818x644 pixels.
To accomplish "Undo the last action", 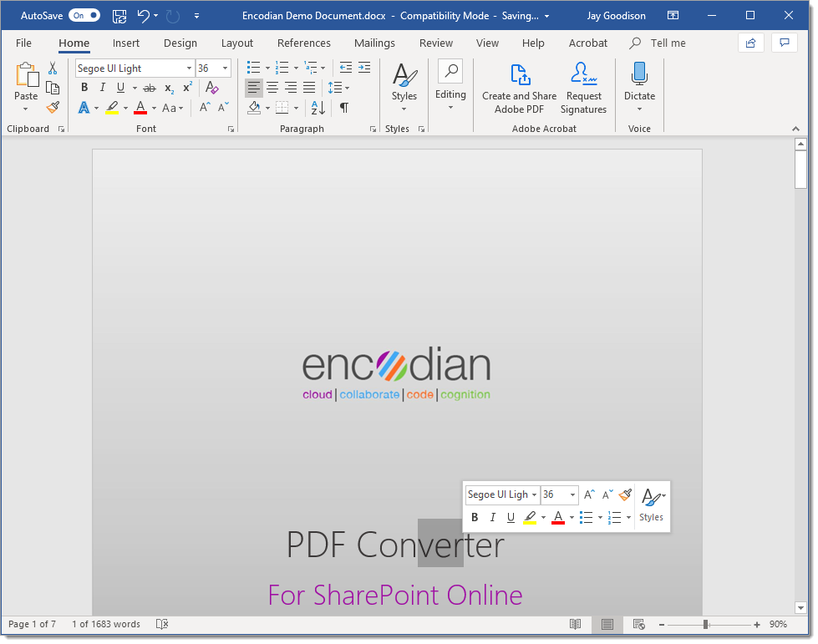I will [x=144, y=16].
